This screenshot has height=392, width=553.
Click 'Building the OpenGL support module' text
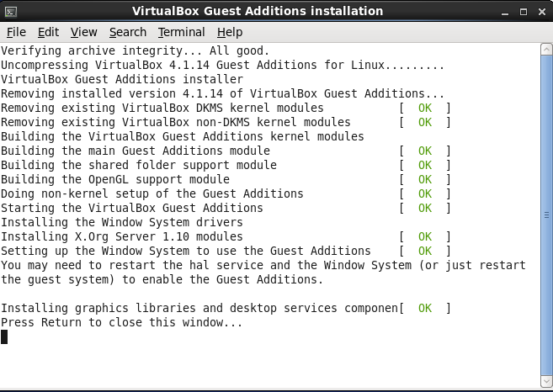click(x=115, y=179)
